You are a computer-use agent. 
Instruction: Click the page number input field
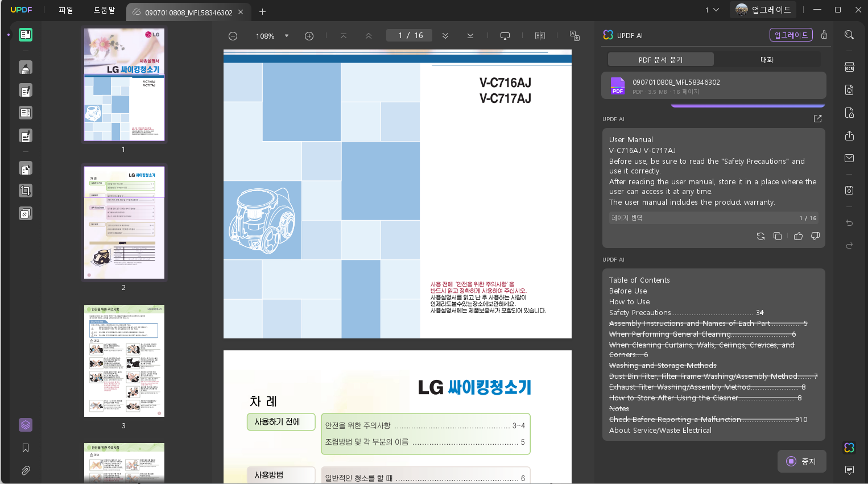(x=410, y=35)
